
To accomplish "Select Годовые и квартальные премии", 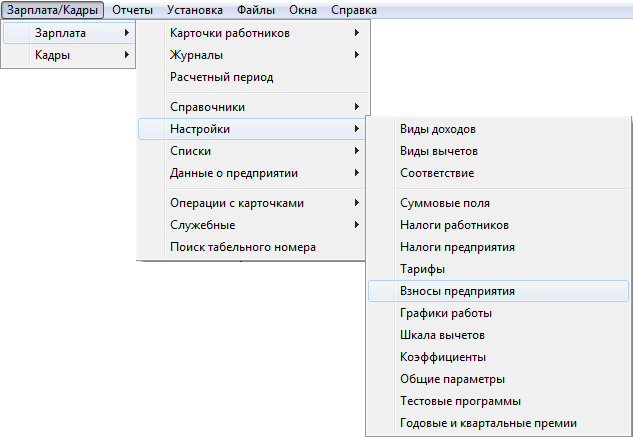I will 499,423.
